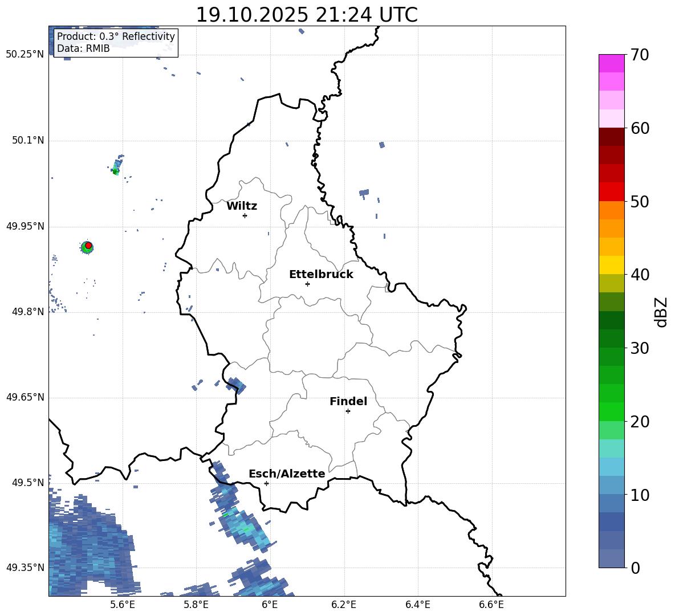
Task: Click the 5.8°E longitude tick label
Action: coord(196,605)
